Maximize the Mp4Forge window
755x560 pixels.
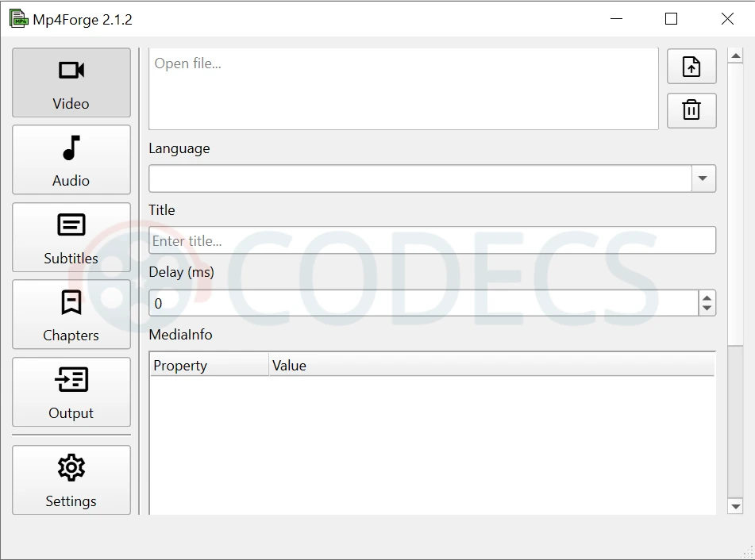[671, 19]
